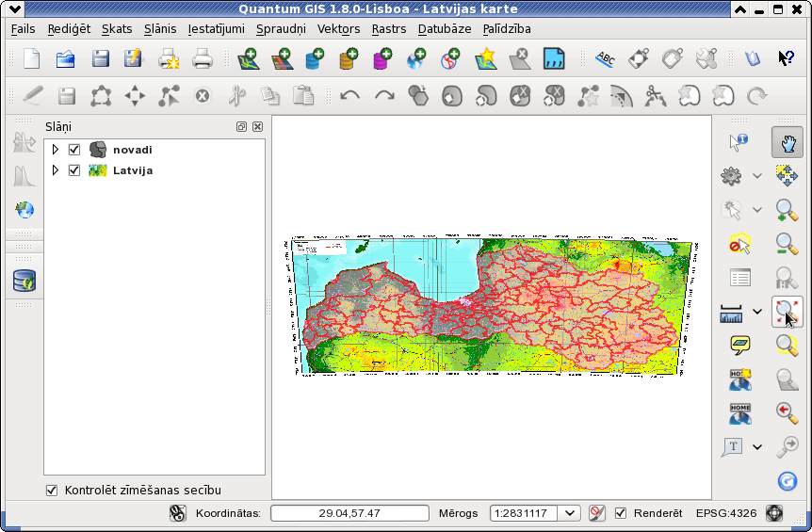This screenshot has width=812, height=532.
Task: Float the Slāņi panel with detach button
Action: click(241, 127)
